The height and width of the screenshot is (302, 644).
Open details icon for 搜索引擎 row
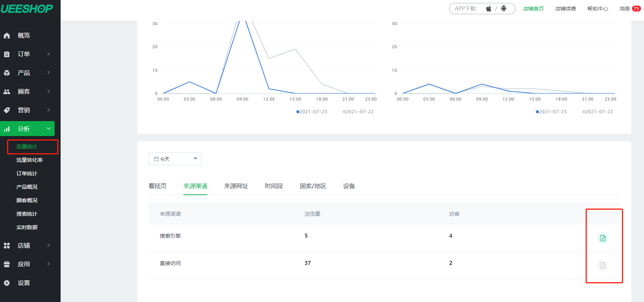tap(602, 238)
